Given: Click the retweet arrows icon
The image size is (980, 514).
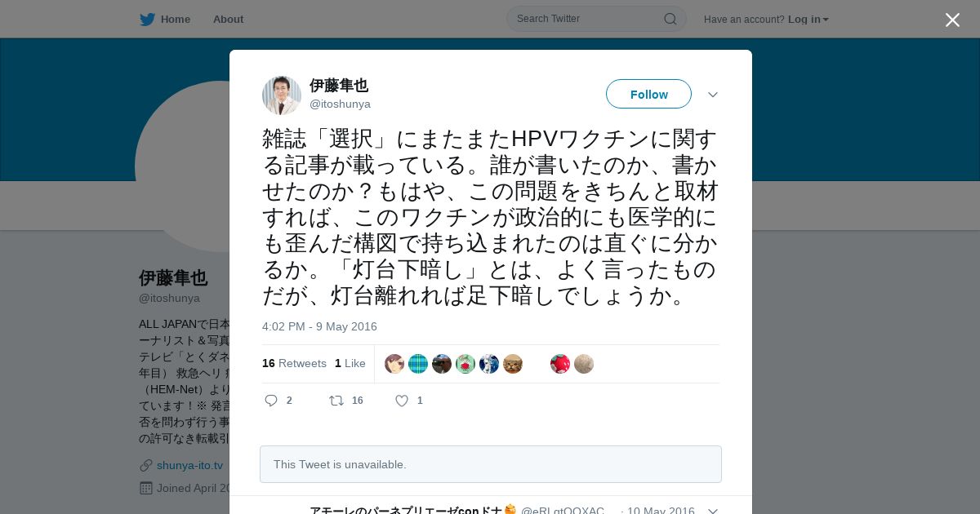Looking at the screenshot, I should tap(336, 400).
